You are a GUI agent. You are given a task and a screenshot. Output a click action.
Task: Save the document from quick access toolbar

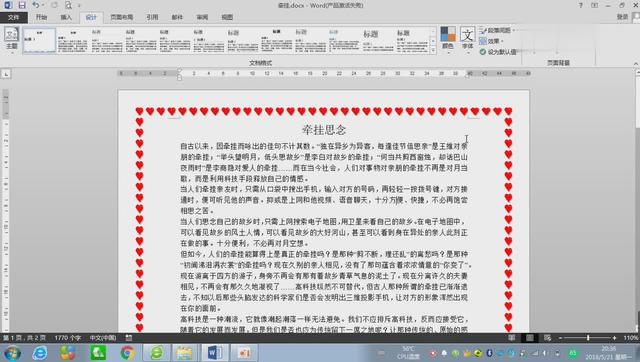[x=22, y=5]
